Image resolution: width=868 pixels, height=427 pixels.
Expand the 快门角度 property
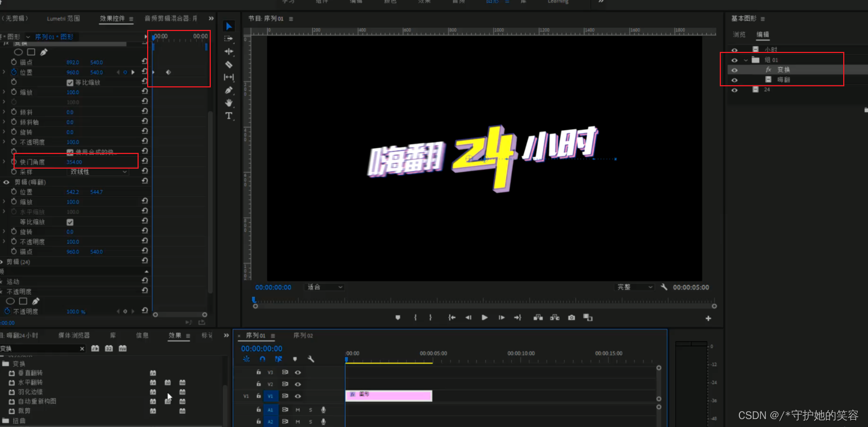pos(5,162)
